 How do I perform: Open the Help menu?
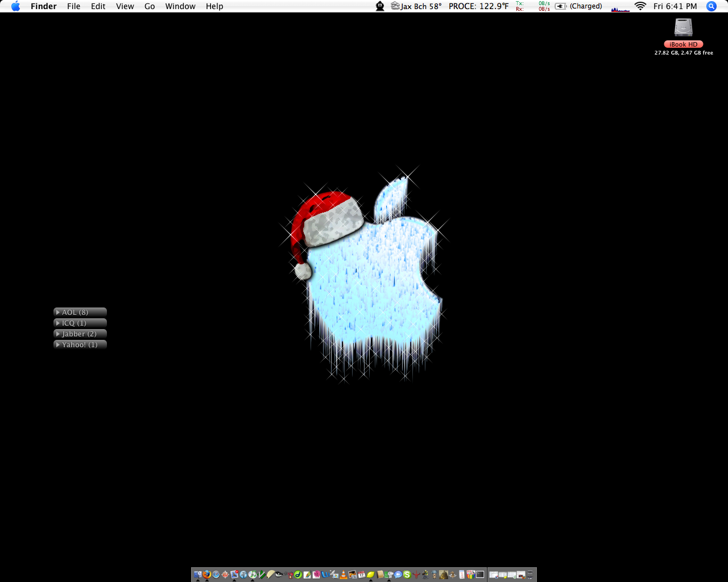[x=214, y=6]
